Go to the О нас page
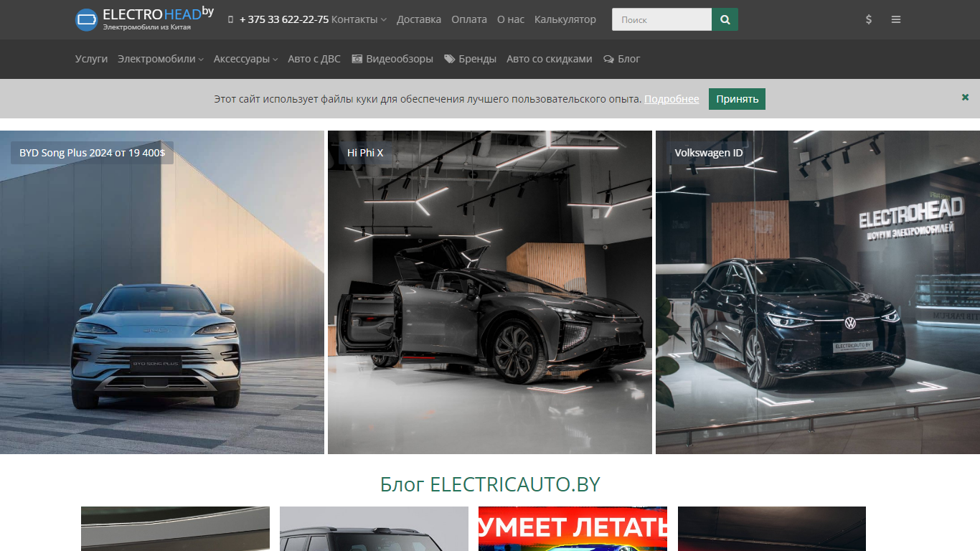 click(x=511, y=19)
